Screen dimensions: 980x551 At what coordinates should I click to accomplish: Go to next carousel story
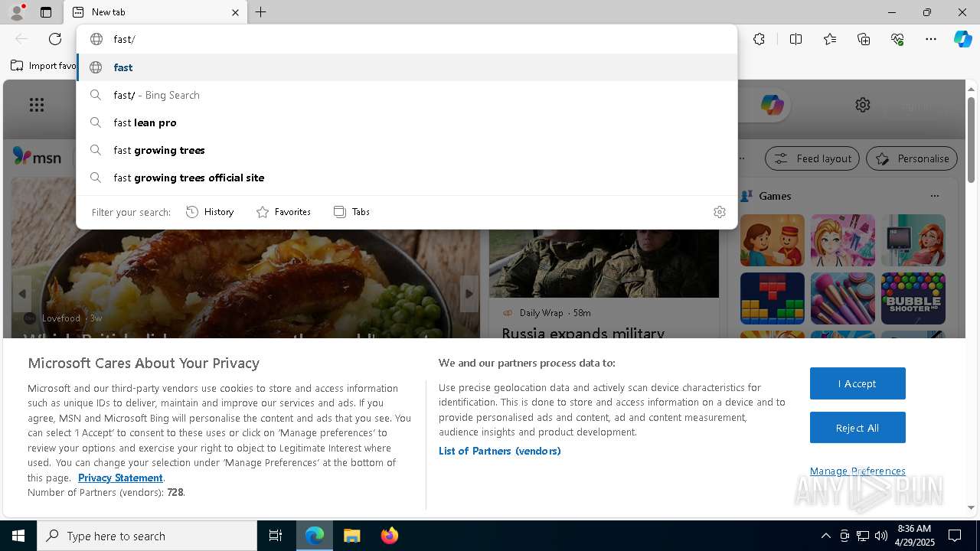(x=469, y=294)
